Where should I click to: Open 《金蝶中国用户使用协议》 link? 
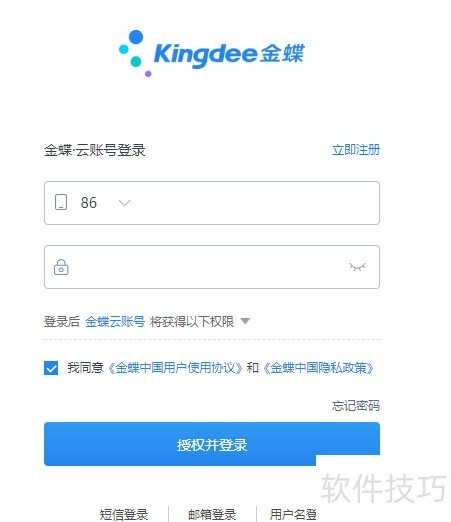[175, 368]
